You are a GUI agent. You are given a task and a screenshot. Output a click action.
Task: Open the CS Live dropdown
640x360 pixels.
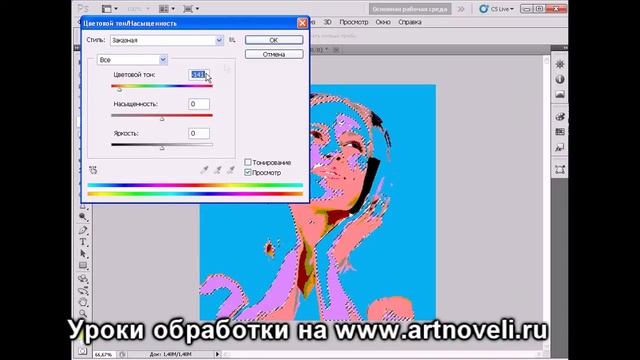[x=496, y=9]
